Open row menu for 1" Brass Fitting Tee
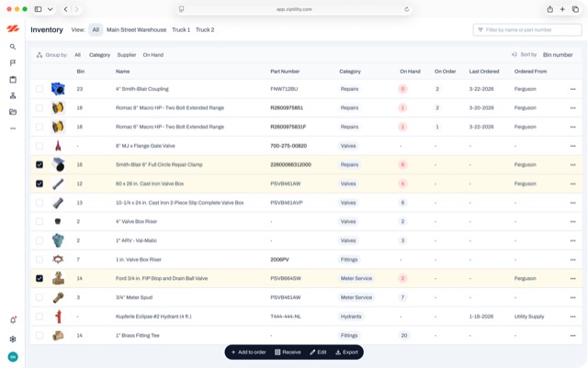The image size is (588, 368). (x=572, y=335)
